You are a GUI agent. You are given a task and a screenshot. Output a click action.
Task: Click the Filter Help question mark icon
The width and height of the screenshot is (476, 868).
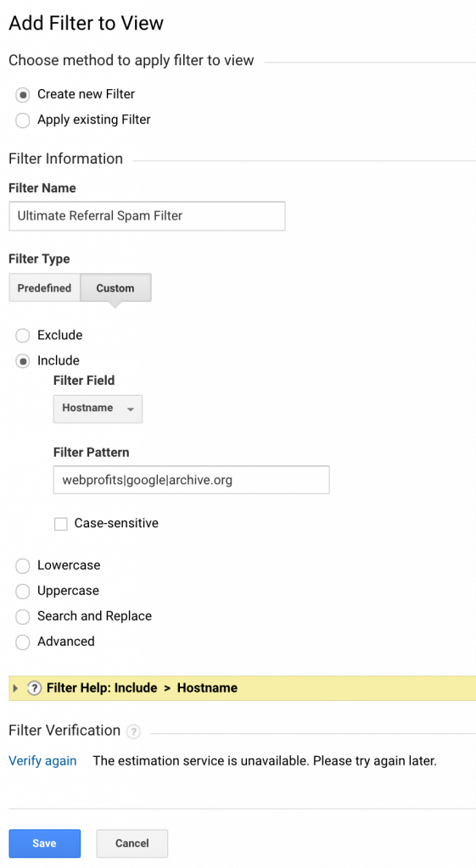(x=34, y=688)
